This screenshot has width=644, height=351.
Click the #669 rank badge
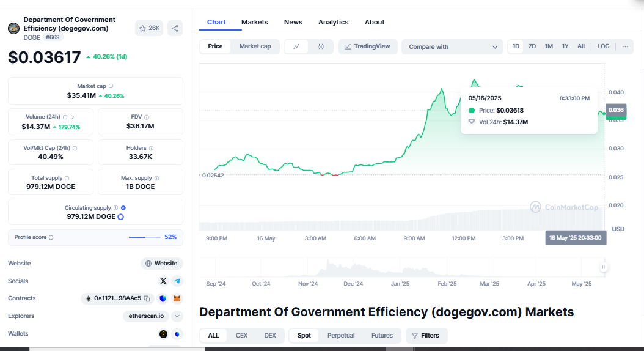point(53,37)
